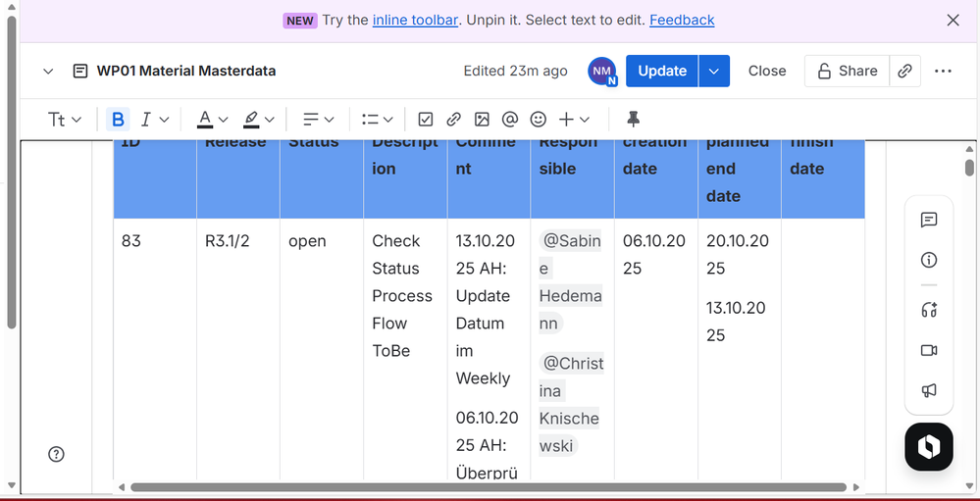Click the right arrow of horizontal scrollbar
The image size is (980, 501).
[x=856, y=487]
